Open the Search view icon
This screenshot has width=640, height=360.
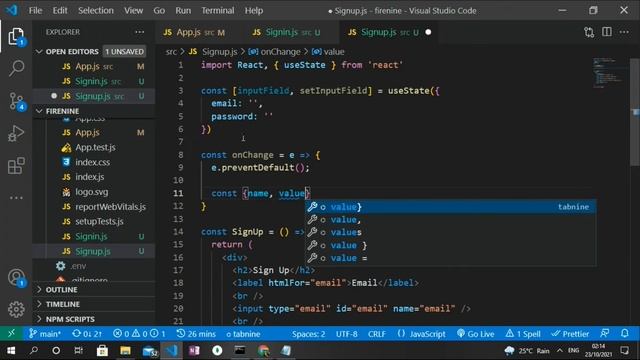pyautogui.click(x=16, y=68)
